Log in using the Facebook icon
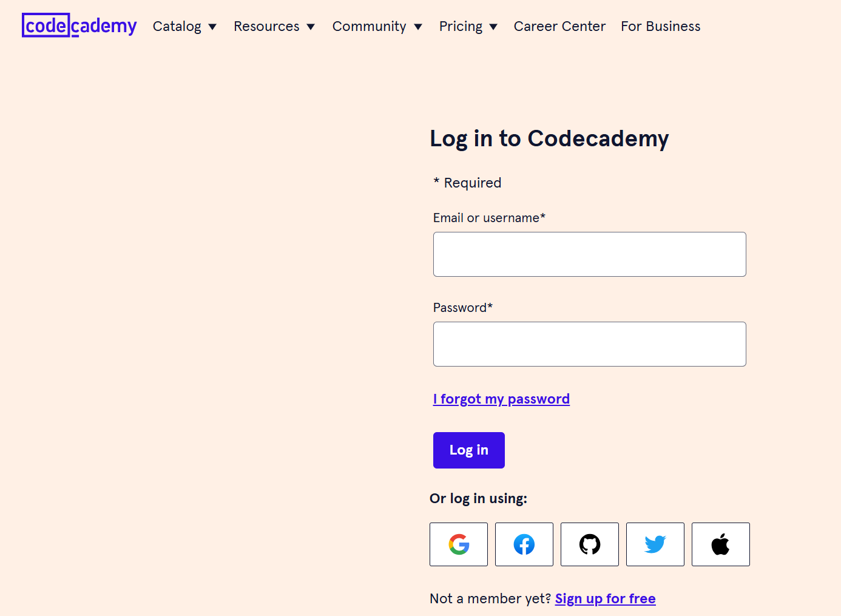 pos(524,544)
